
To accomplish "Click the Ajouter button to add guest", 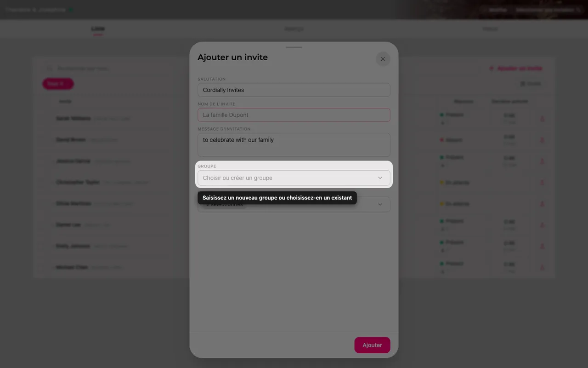I will point(372,345).
